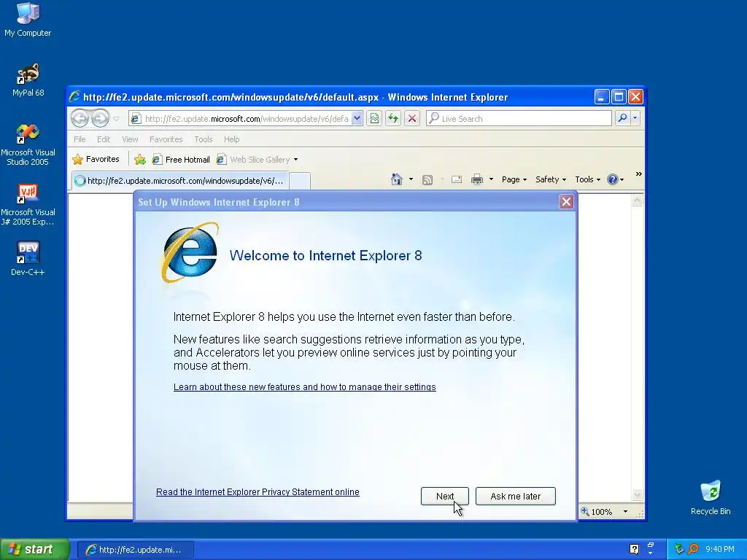Expand the zoom level dropdown arrow

tap(625, 511)
